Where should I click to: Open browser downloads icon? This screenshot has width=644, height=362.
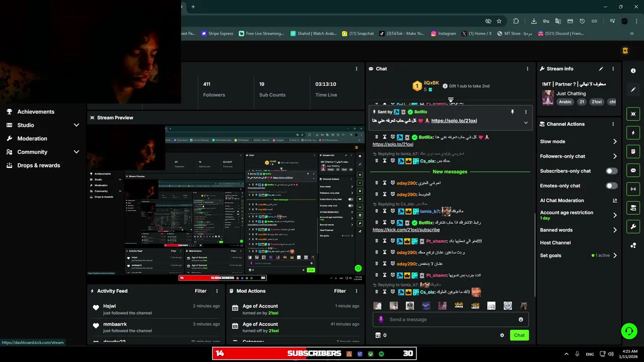(534, 21)
